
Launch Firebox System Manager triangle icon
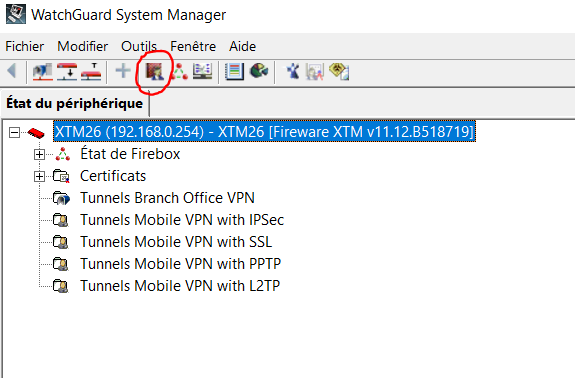point(179,71)
